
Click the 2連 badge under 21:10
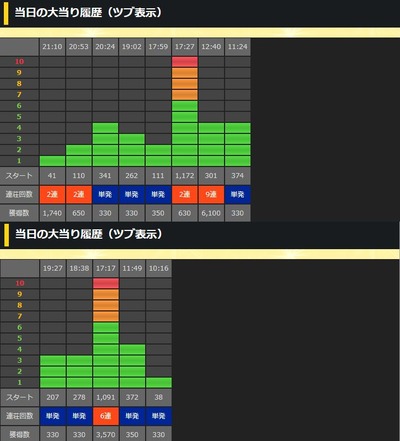[52, 194]
